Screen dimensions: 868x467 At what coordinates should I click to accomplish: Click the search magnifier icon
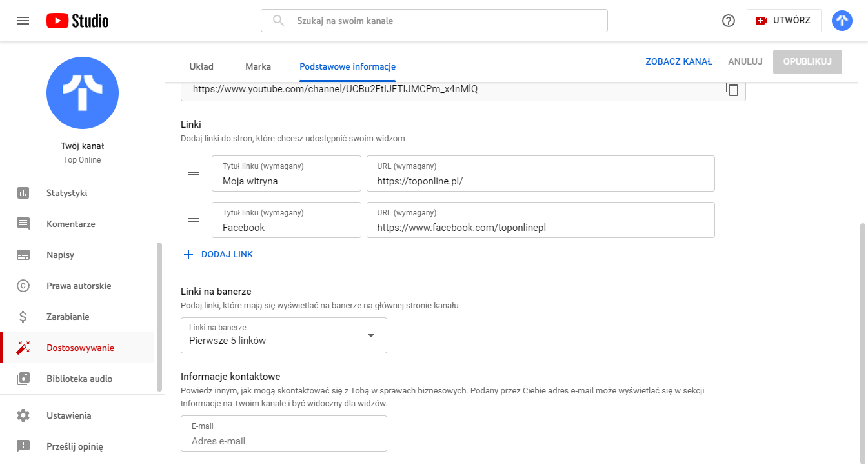point(279,21)
